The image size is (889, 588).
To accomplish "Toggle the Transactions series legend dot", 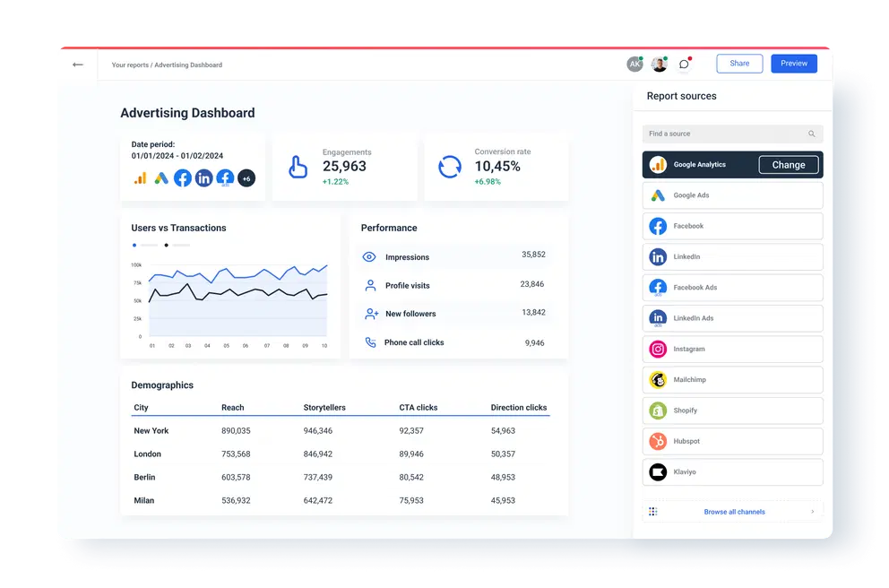I will (x=167, y=245).
